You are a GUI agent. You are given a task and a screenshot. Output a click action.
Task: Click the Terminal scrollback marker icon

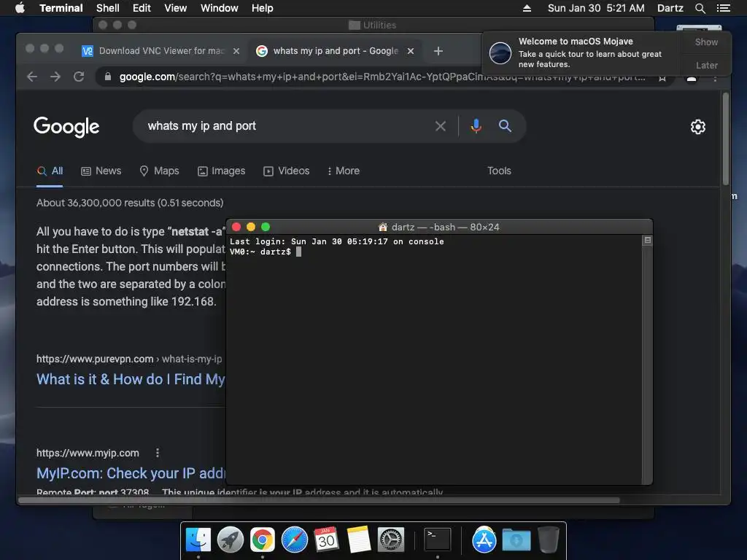[x=648, y=241]
